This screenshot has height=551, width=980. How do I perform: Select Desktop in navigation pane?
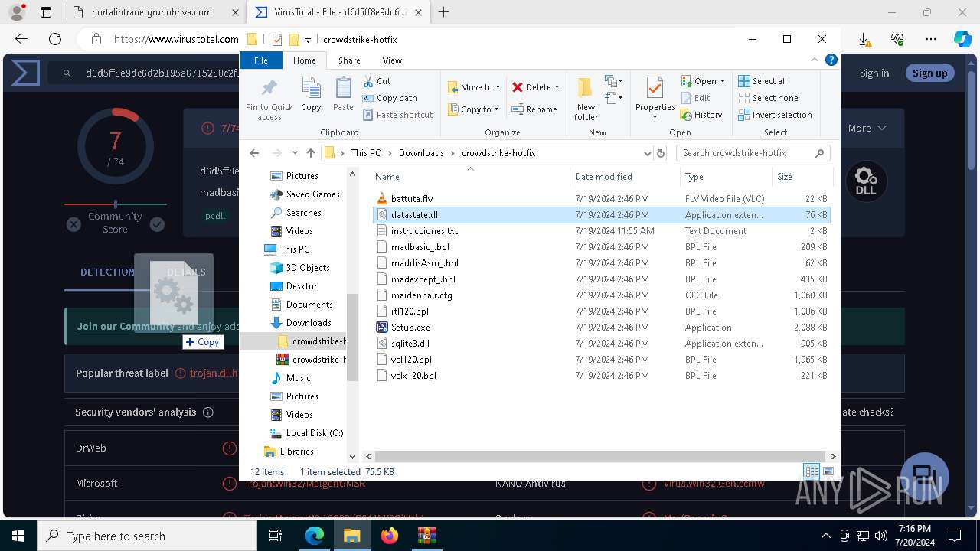pyautogui.click(x=302, y=286)
